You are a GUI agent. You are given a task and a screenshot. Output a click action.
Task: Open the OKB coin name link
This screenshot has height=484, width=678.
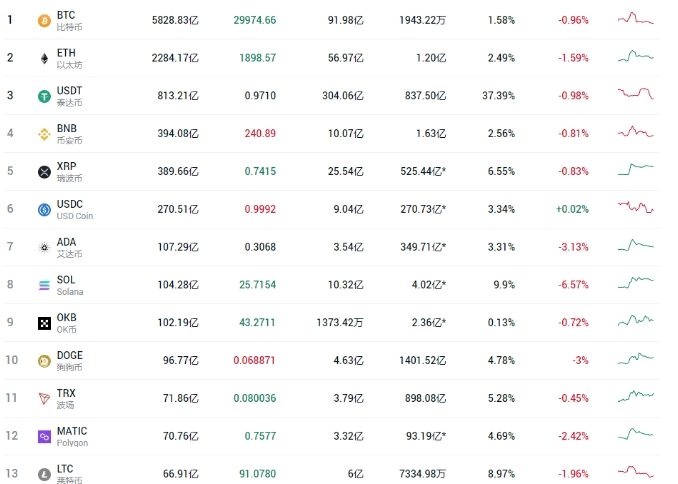point(67,317)
